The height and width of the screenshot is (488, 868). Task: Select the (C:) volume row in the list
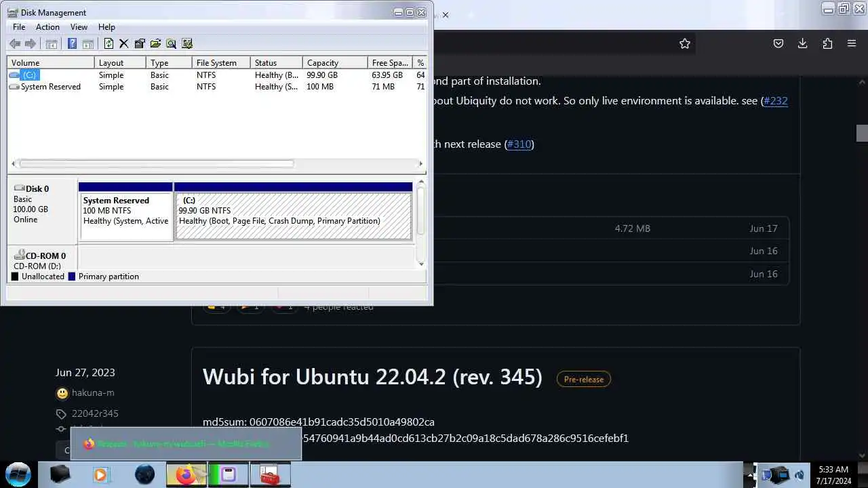point(217,75)
